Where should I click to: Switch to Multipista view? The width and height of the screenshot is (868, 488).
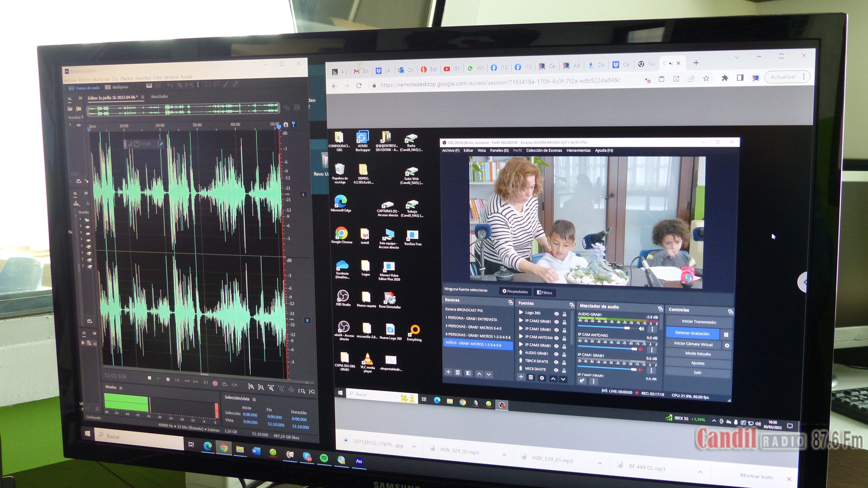point(117,87)
